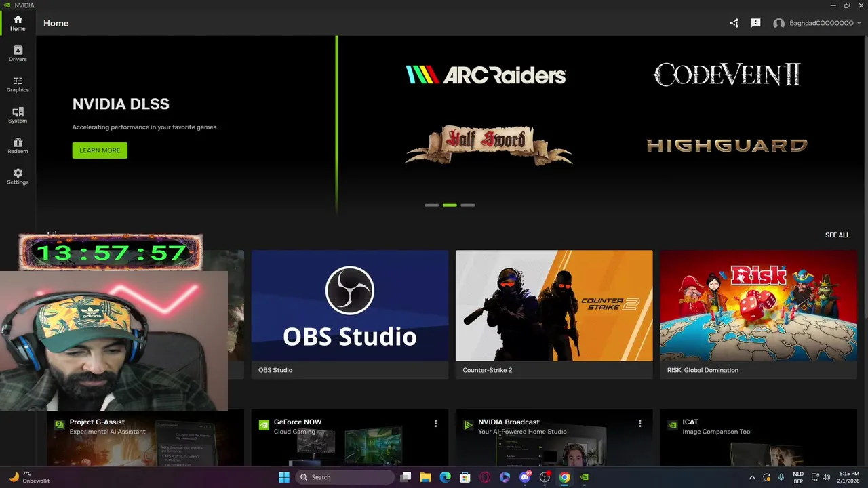Open the Drivers section
This screenshot has height=488, width=868.
(18, 54)
